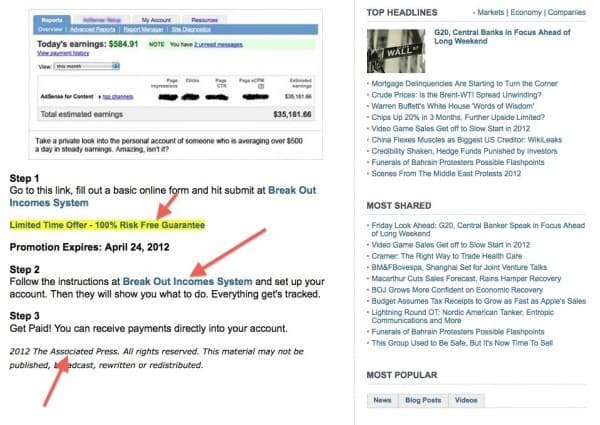Open 'This Group Used to Be Safe' story
This screenshot has height=425, width=600.
click(x=462, y=343)
